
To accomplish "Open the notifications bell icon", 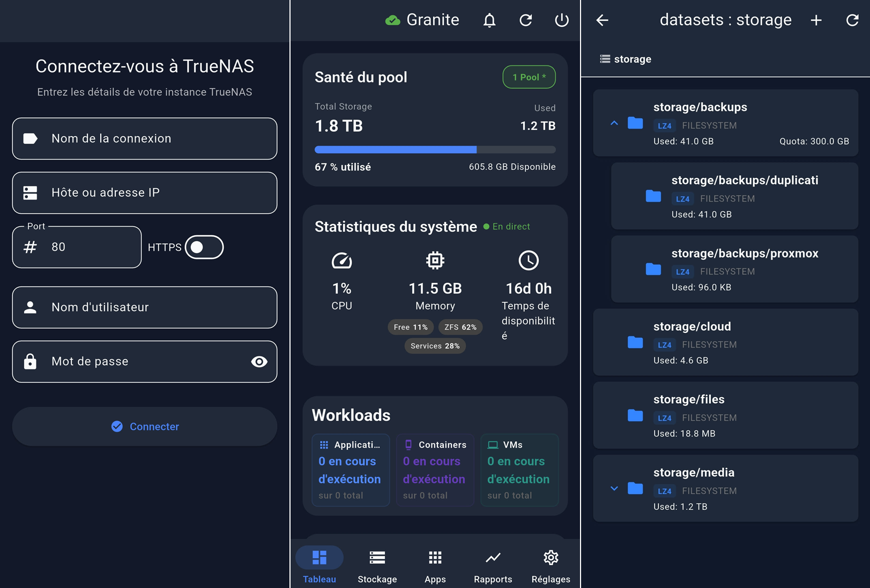I will [489, 20].
